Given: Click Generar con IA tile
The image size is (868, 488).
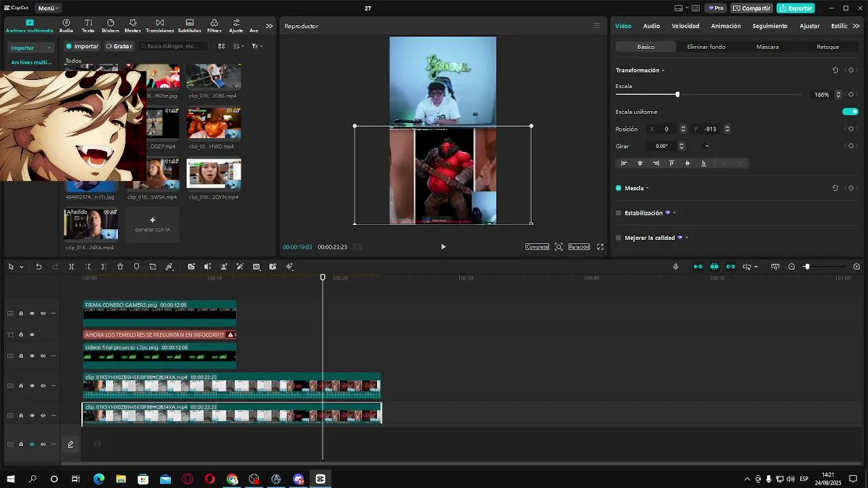Looking at the screenshot, I should pyautogui.click(x=153, y=224).
